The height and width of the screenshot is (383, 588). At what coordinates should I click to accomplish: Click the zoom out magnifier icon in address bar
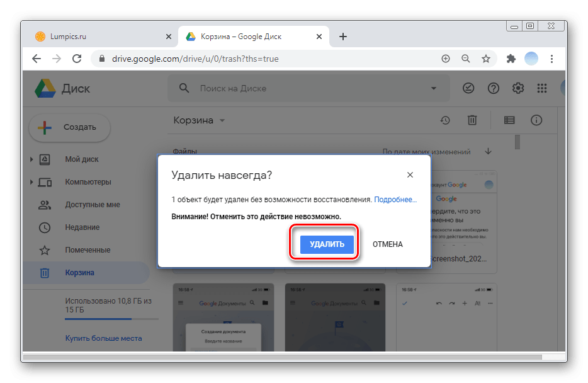[466, 59]
